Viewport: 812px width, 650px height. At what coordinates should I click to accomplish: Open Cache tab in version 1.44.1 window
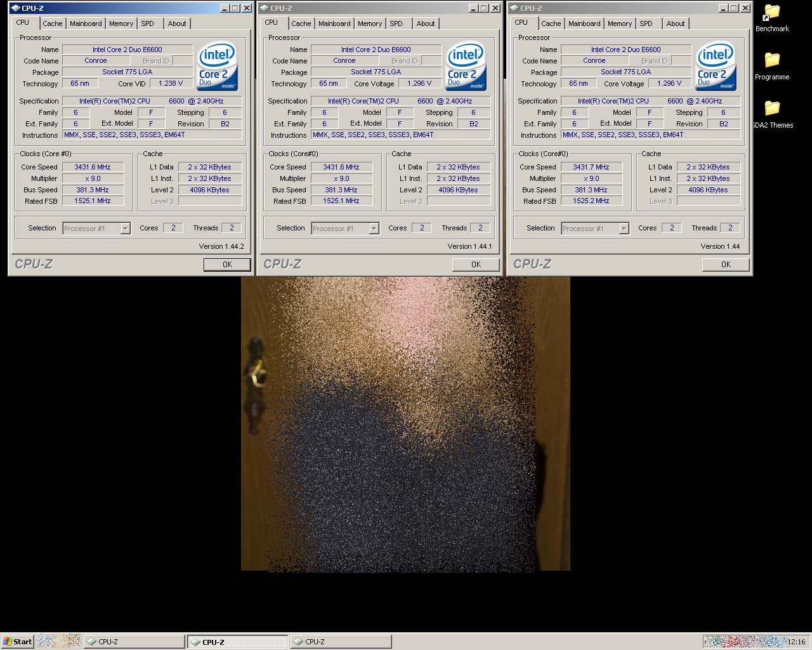(x=301, y=23)
